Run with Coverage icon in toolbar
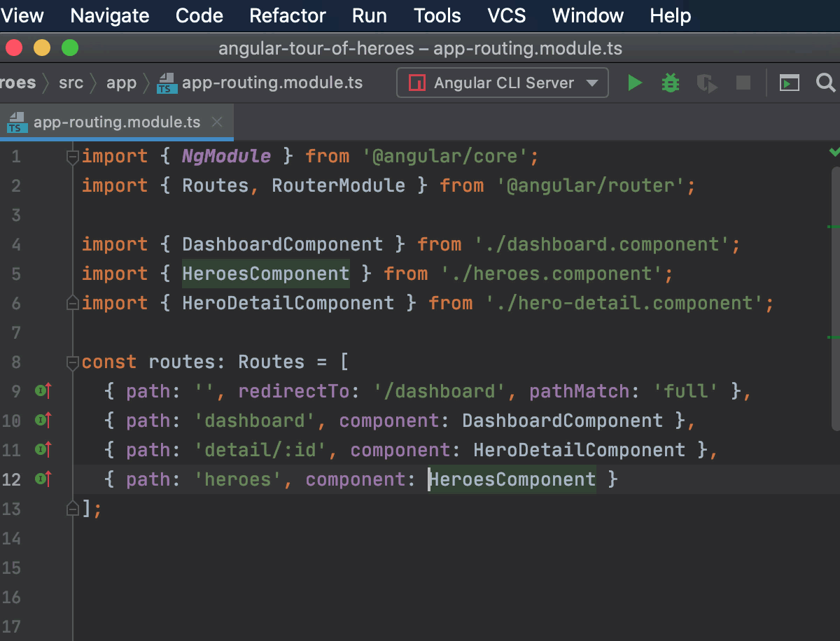Image resolution: width=840 pixels, height=641 pixels. (x=707, y=84)
